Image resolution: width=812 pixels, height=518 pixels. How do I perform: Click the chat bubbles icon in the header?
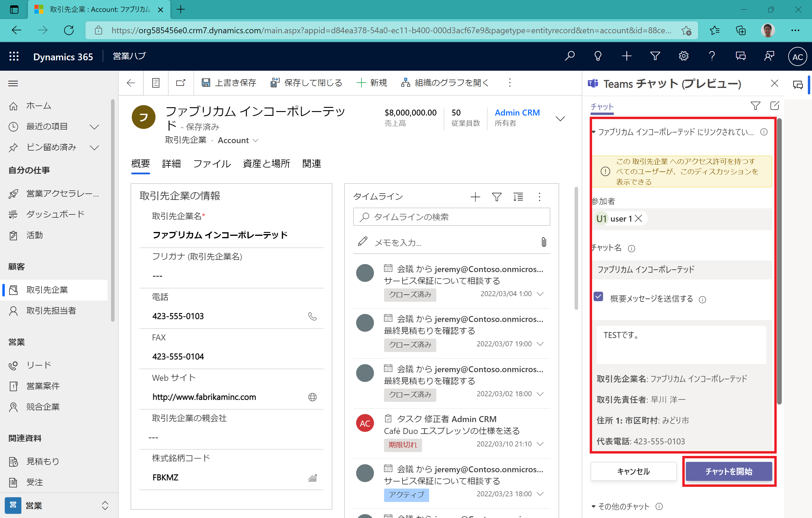(x=740, y=56)
